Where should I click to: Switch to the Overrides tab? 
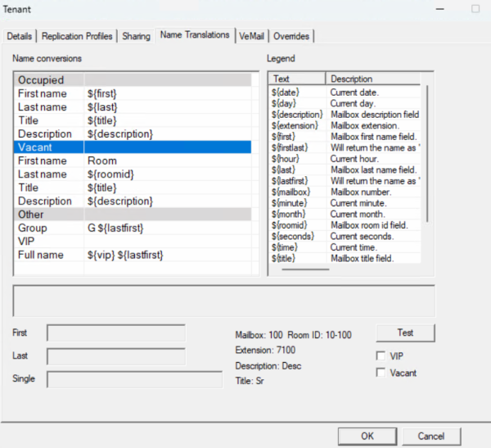[291, 36]
